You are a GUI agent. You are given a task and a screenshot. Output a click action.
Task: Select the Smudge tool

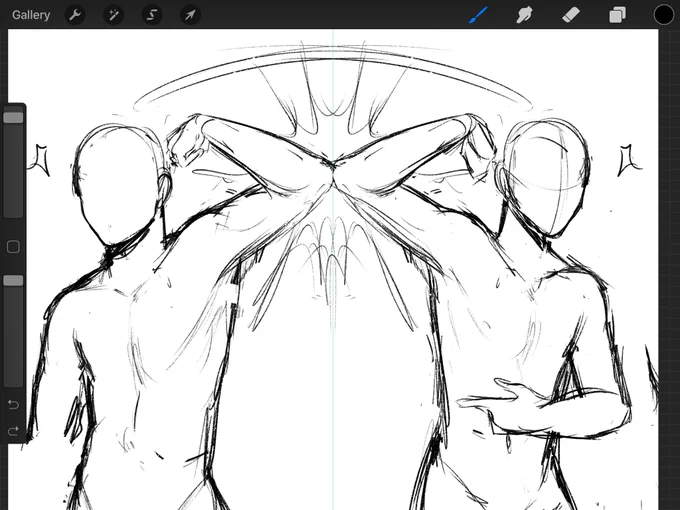pos(524,15)
